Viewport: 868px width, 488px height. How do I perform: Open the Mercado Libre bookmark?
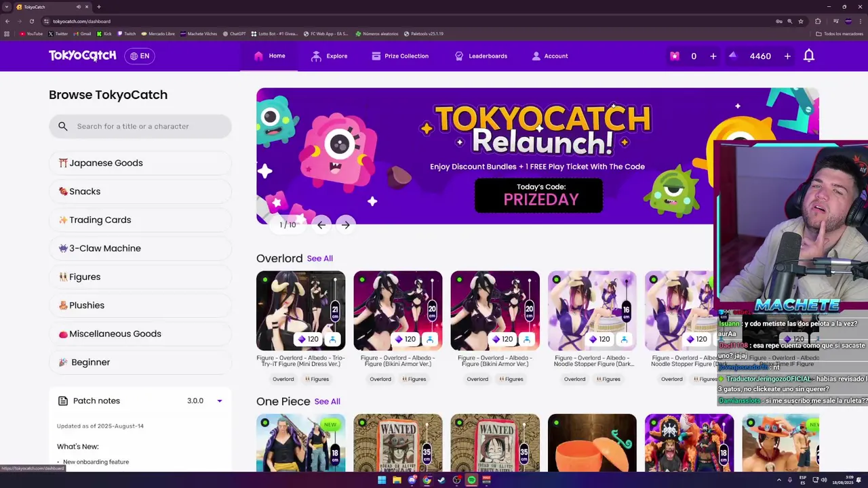[x=158, y=33]
